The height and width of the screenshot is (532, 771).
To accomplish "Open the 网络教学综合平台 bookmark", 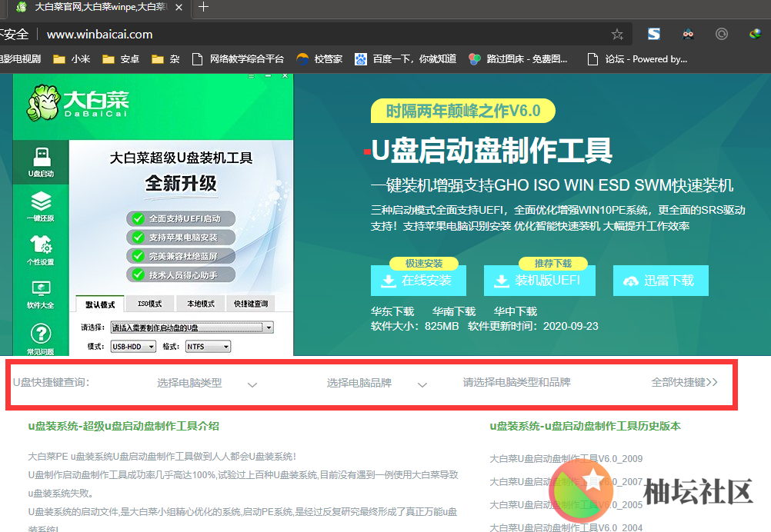I will pos(238,59).
